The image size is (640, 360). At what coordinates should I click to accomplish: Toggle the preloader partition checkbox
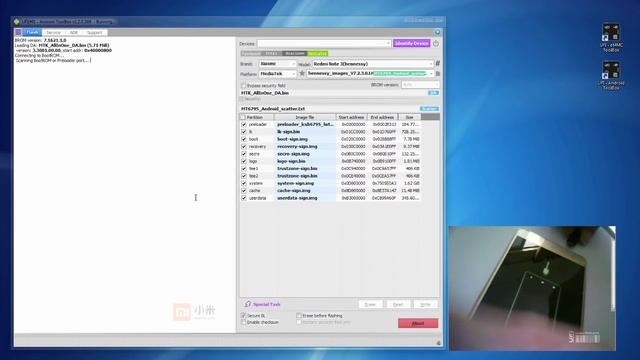coord(244,124)
